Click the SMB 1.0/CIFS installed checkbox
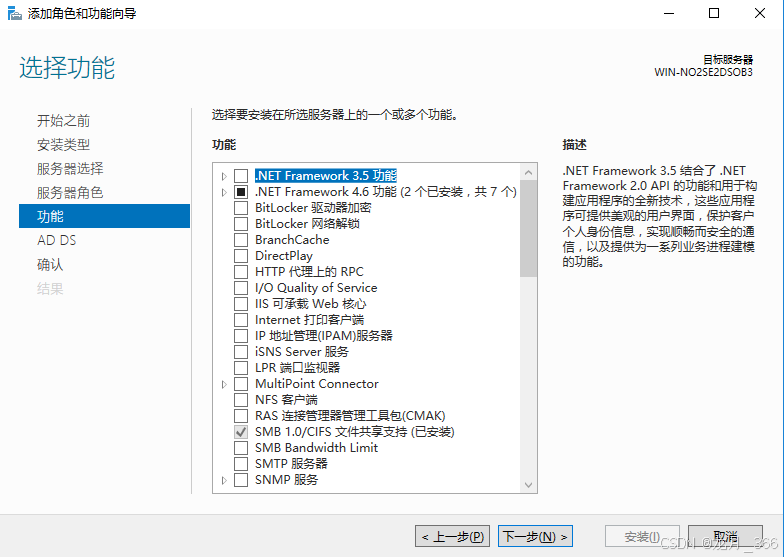The width and height of the screenshot is (784, 557). [x=241, y=432]
